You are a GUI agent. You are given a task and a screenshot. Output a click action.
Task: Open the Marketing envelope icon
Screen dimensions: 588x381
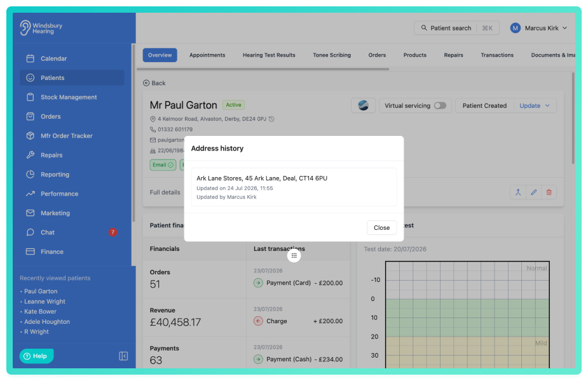31,213
